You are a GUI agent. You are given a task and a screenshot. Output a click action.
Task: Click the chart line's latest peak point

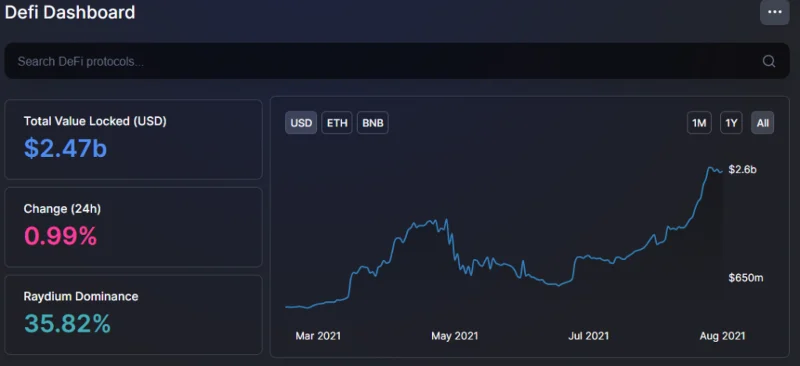[710, 168]
